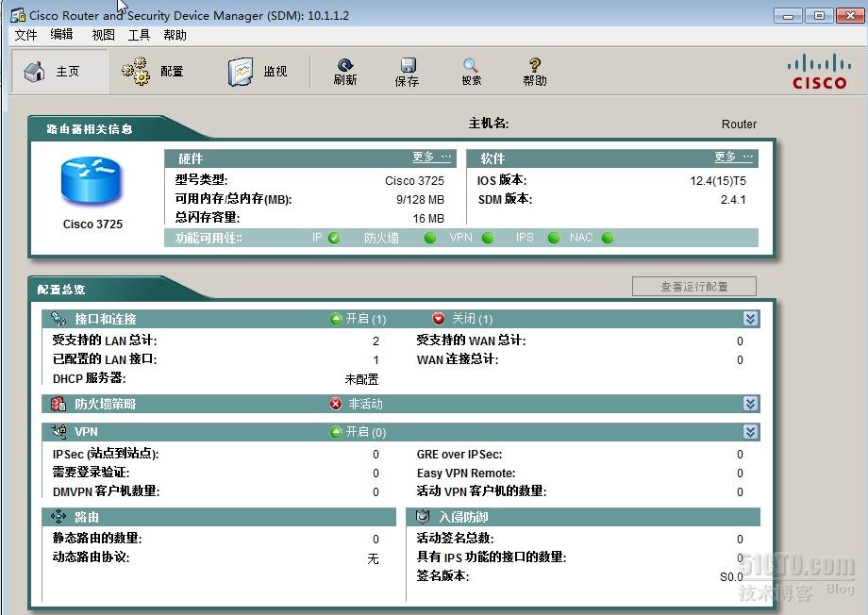Click the Easy VPN Remote label
The image size is (868, 615).
[466, 474]
